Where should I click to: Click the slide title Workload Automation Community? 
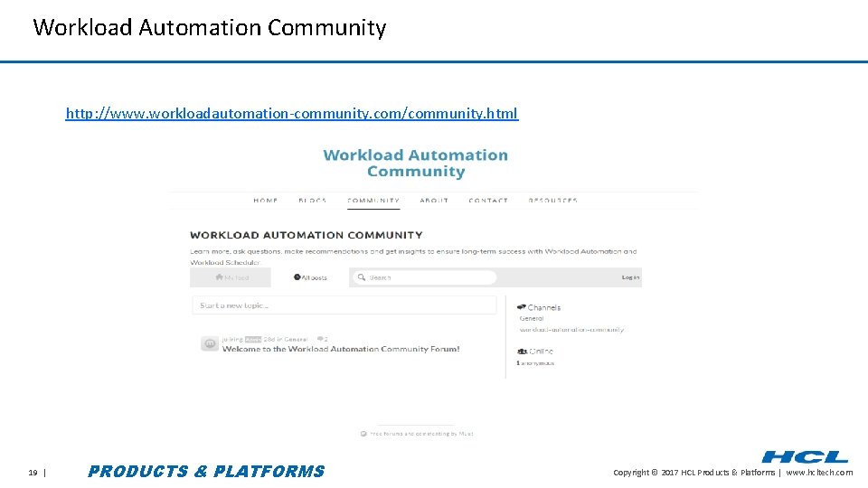pyautogui.click(x=210, y=27)
